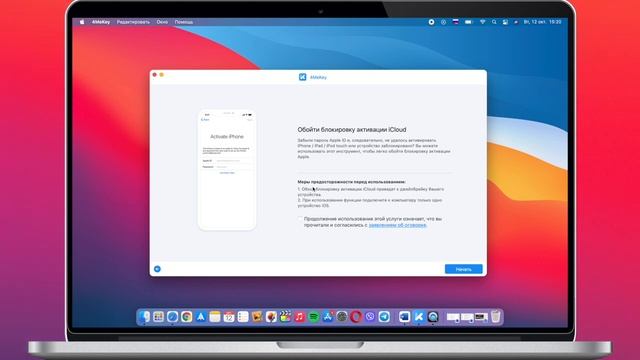640x360 pixels.
Task: Launch Final Cut Pro from the Dock
Action: pos(285,316)
